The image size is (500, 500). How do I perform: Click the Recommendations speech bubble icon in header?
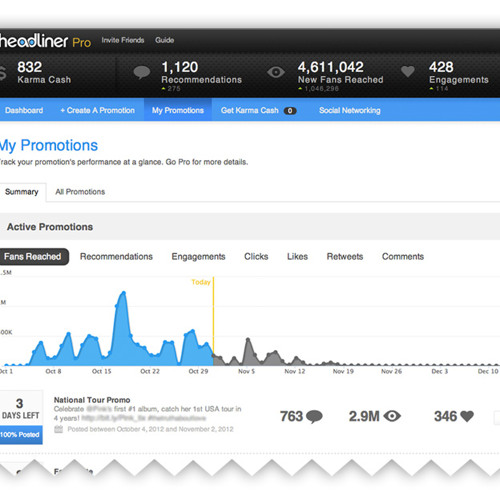[142, 72]
